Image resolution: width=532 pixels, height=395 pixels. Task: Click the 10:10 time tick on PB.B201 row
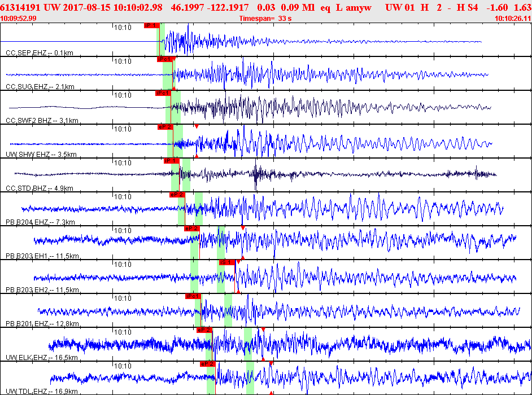click(123, 299)
